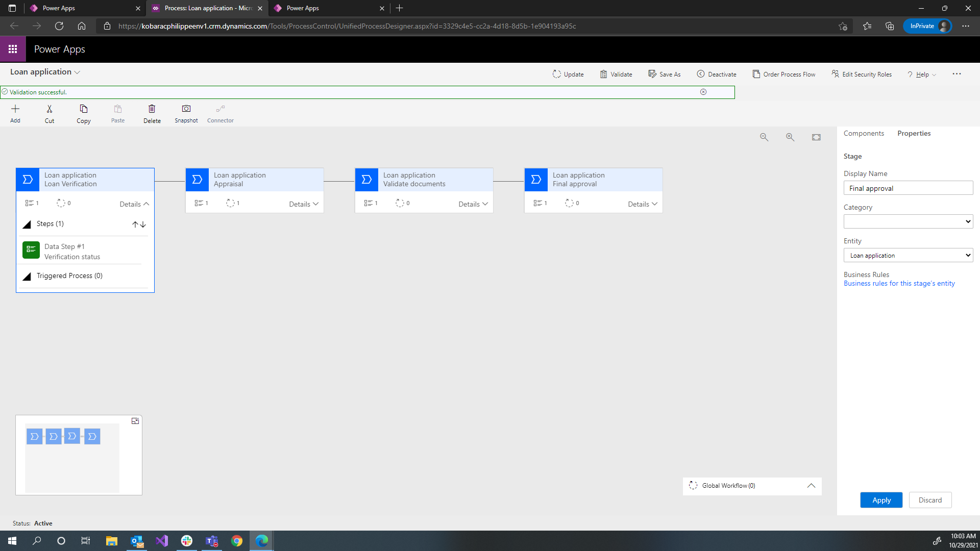Switch to the Components tab
This screenshot has height=551, width=980.
(x=864, y=133)
